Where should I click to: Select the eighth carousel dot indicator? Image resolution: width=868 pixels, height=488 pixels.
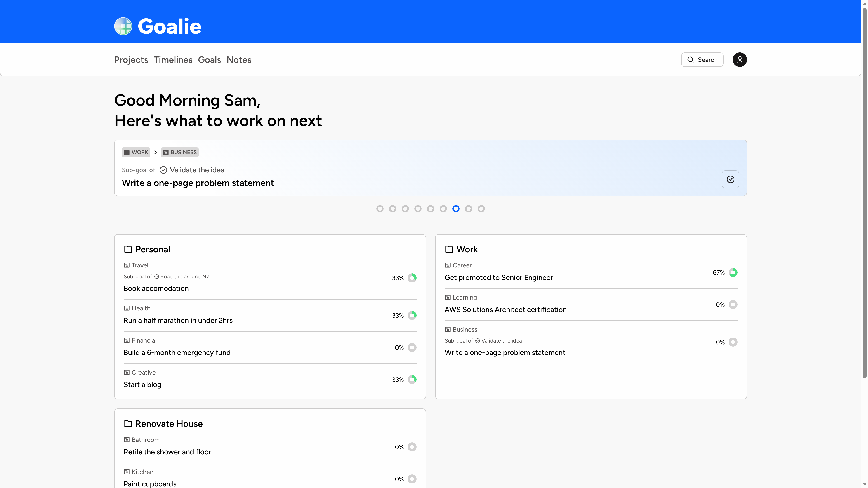click(468, 209)
